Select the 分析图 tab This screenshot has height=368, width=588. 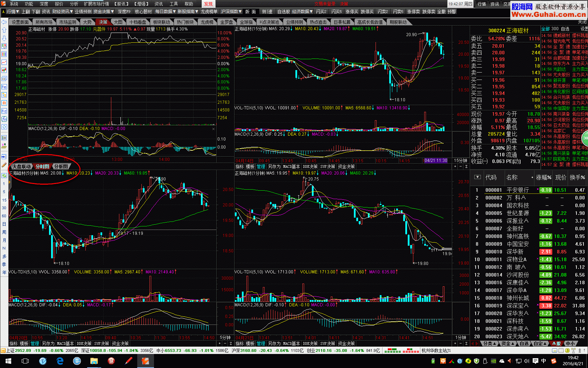(61, 166)
